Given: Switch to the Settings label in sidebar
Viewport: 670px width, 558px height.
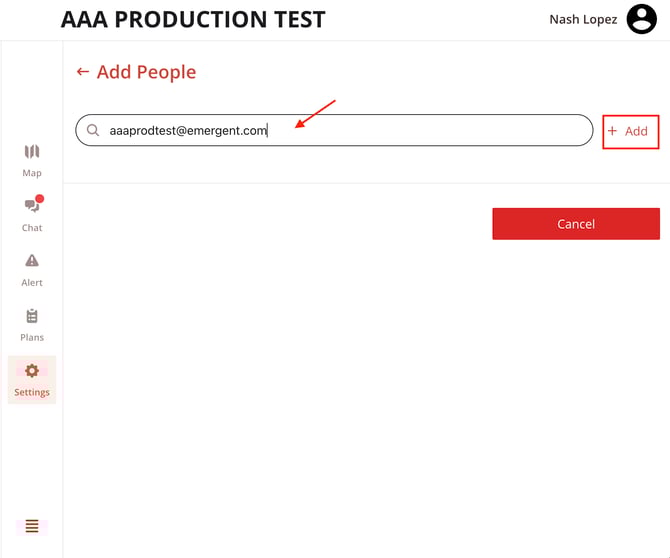Looking at the screenshot, I should [32, 392].
